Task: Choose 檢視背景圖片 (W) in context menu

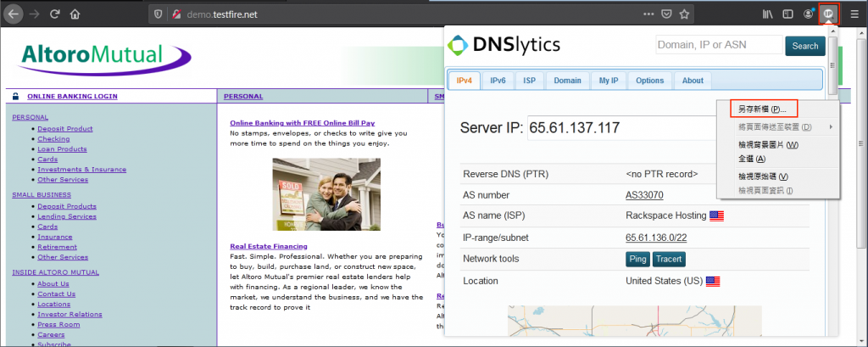Action: pos(778,145)
